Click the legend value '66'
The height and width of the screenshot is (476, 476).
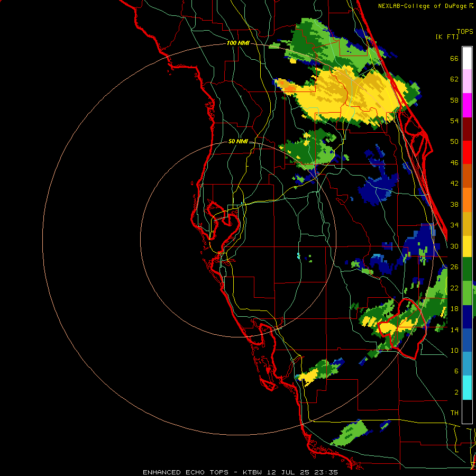[454, 59]
